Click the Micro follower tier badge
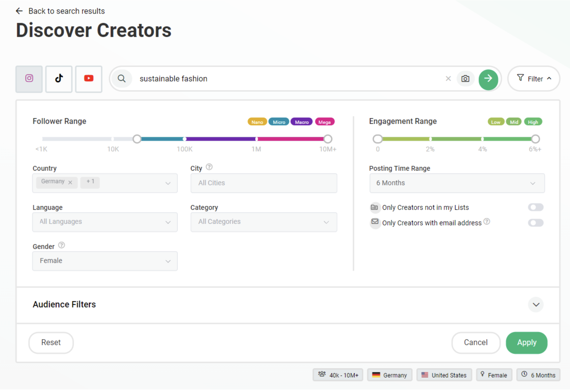Image resolution: width=570 pixels, height=392 pixels. (x=279, y=122)
